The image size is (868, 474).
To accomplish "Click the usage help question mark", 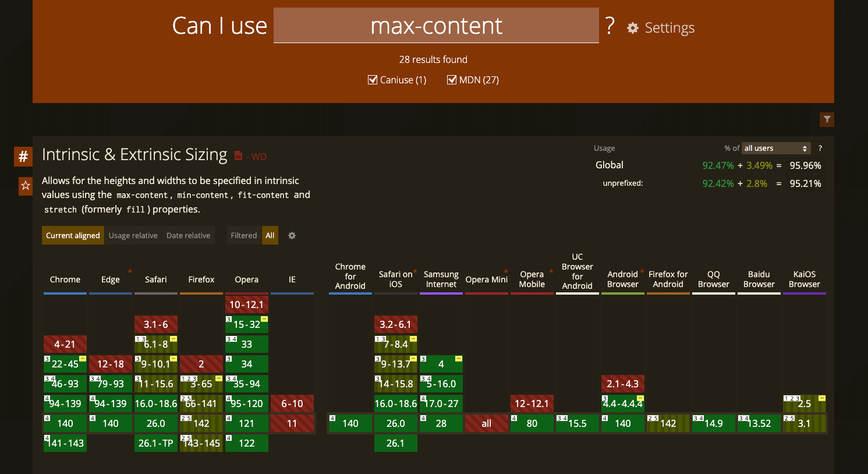I will [x=820, y=148].
